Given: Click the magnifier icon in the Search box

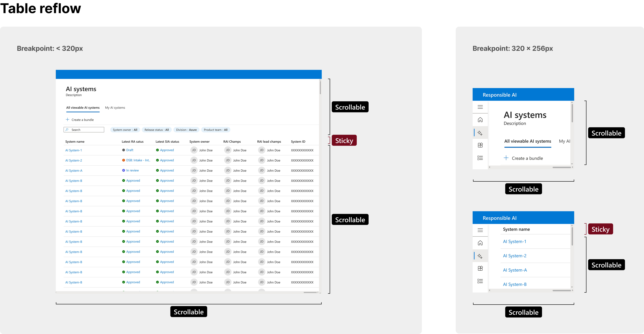Looking at the screenshot, I should pyautogui.click(x=67, y=130).
